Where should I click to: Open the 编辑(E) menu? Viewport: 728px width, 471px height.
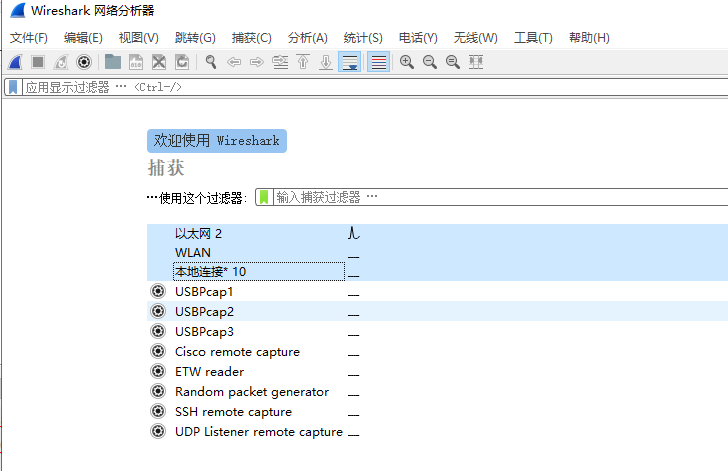pyautogui.click(x=83, y=38)
